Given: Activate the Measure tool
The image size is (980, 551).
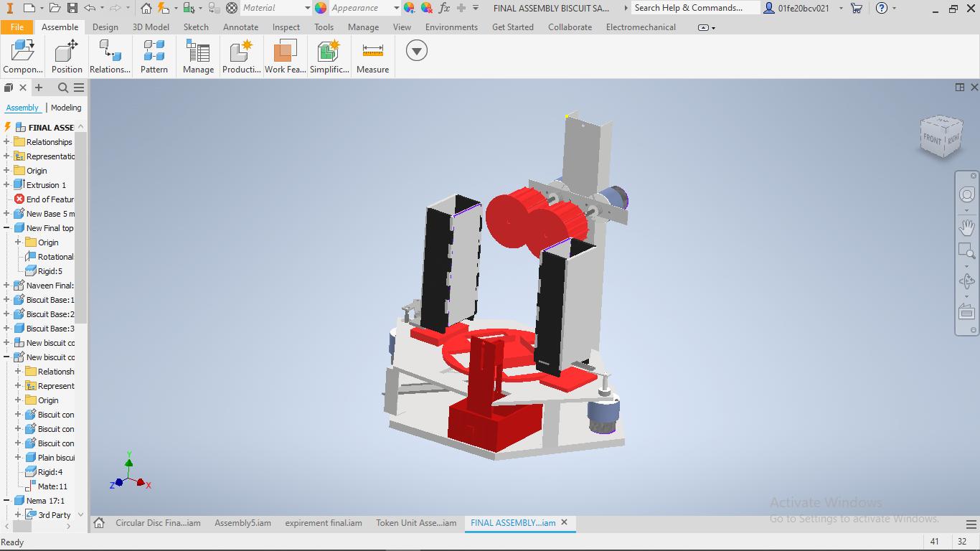Looking at the screenshot, I should point(372,57).
